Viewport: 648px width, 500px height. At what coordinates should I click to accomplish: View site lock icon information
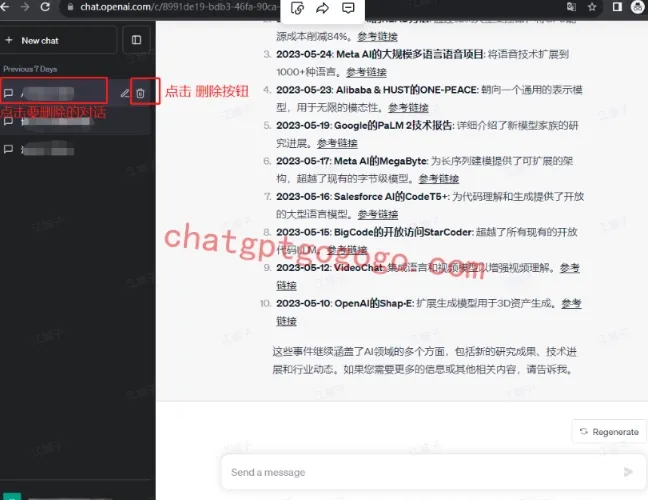(x=70, y=7)
